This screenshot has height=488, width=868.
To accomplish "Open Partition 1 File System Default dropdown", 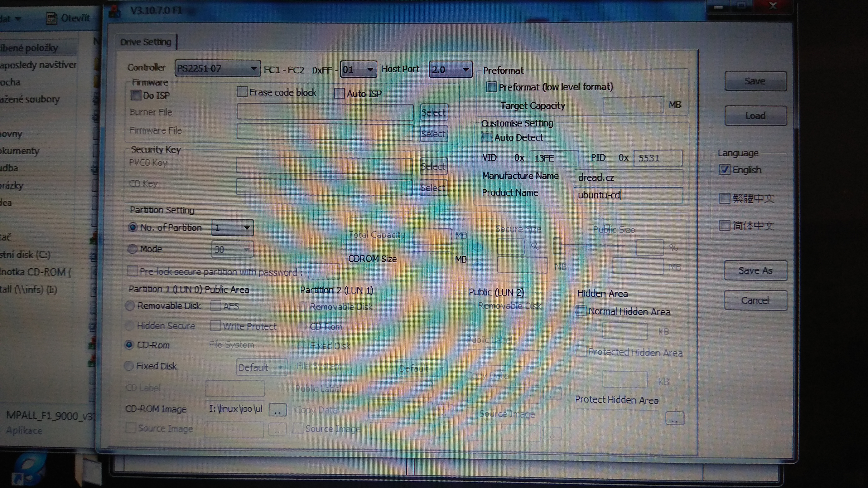I will [261, 367].
